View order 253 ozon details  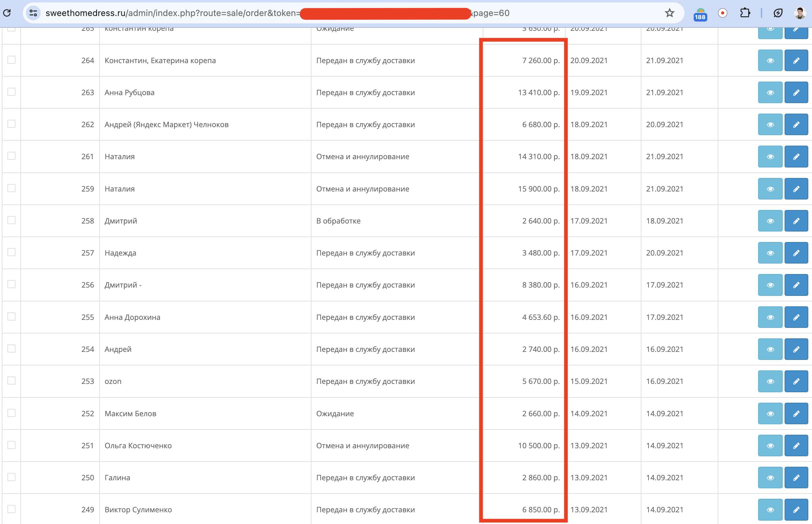click(x=770, y=381)
